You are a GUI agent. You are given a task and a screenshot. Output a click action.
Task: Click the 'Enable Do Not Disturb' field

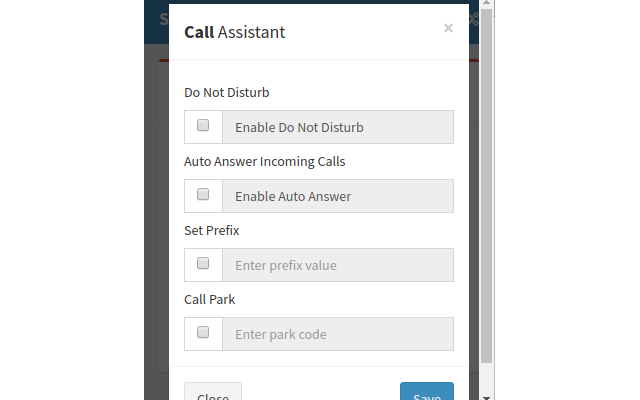pos(338,127)
